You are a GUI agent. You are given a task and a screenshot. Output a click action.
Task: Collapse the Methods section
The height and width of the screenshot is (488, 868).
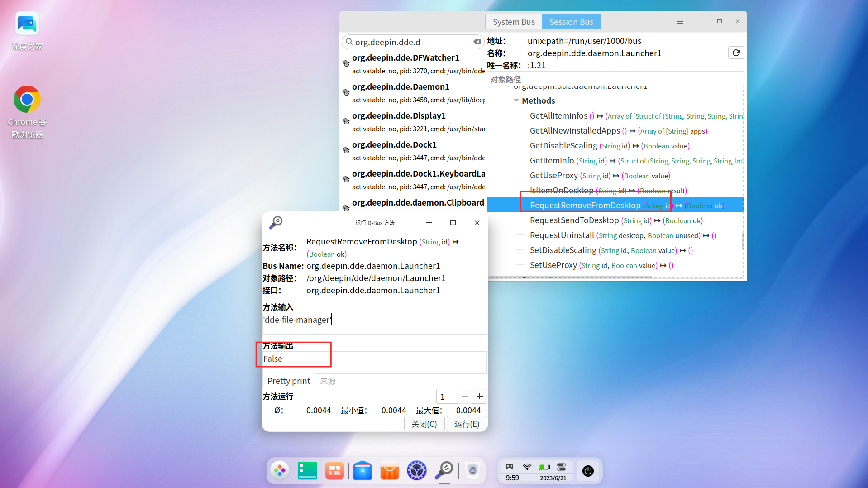[516, 100]
